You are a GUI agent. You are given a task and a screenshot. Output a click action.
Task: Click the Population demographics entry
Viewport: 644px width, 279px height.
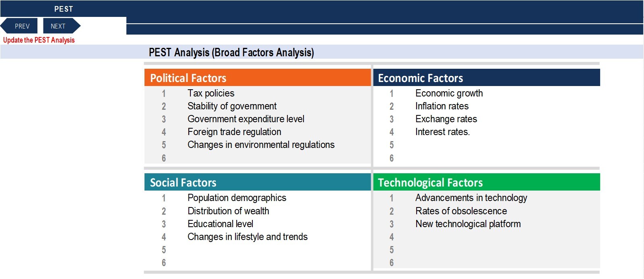(x=237, y=198)
